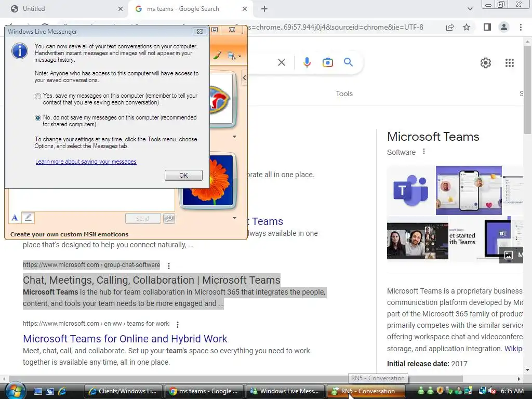
Task: Click the Show Desktop quick launch icon
Action: pyautogui.click(x=37, y=391)
